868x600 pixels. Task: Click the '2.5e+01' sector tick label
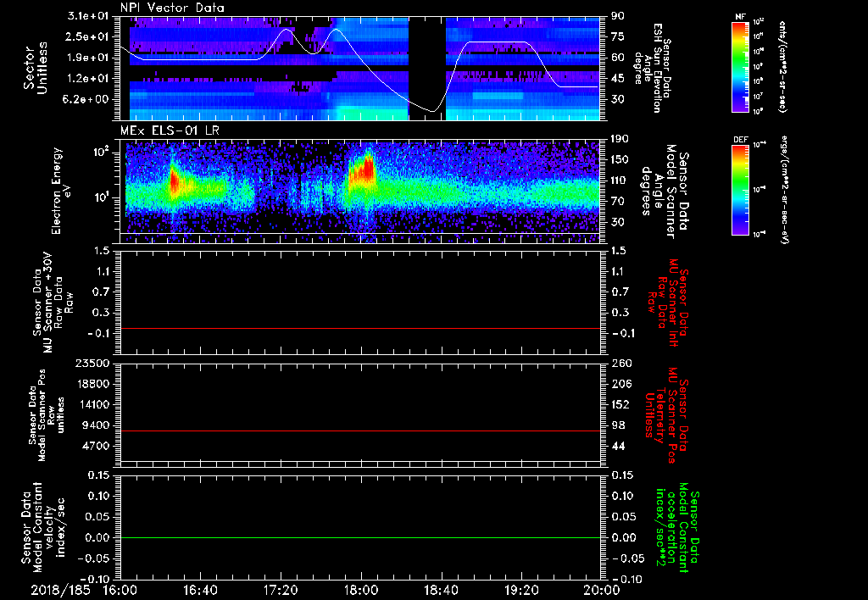pyautogui.click(x=88, y=36)
